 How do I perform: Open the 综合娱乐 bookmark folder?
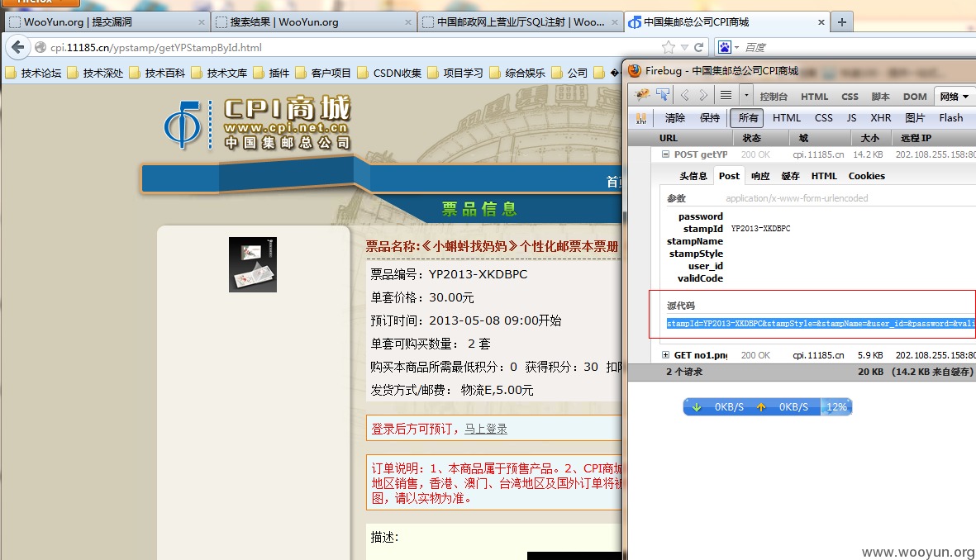518,73
